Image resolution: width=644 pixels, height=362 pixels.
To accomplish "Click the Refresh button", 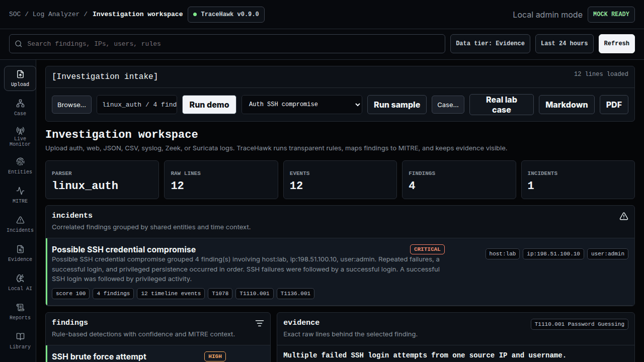I will pos(617,44).
